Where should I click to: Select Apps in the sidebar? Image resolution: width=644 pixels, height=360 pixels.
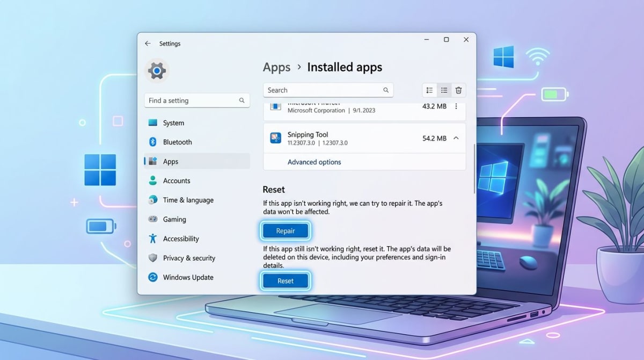(197, 161)
